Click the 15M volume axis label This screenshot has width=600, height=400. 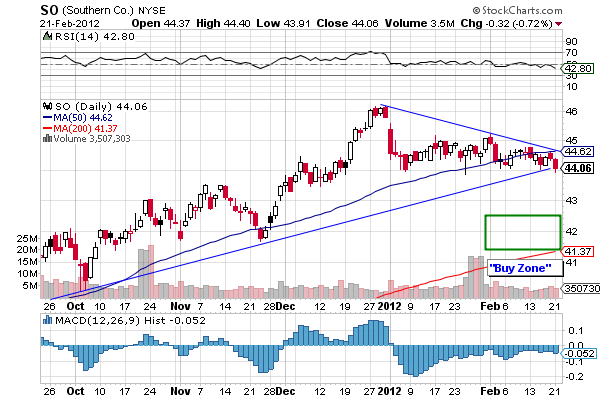27,262
